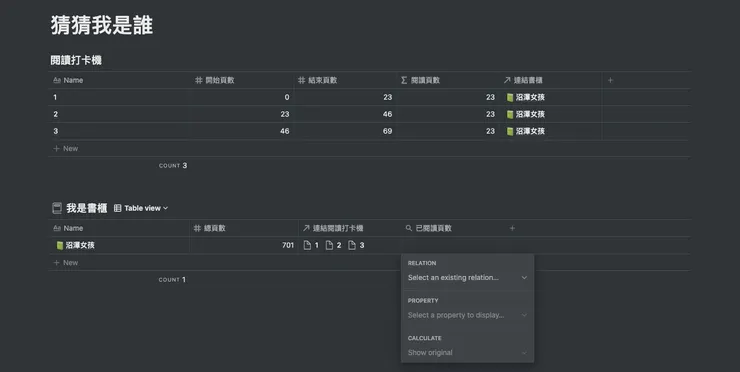Viewport: 740px width, 372px height.
Task: Click the COUNT 1 summary
Action: 172,279
